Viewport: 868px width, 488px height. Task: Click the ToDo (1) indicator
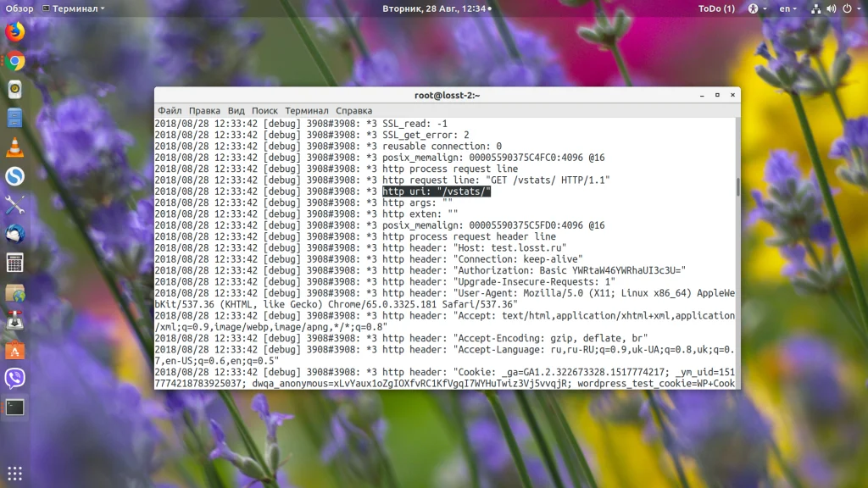tap(716, 8)
